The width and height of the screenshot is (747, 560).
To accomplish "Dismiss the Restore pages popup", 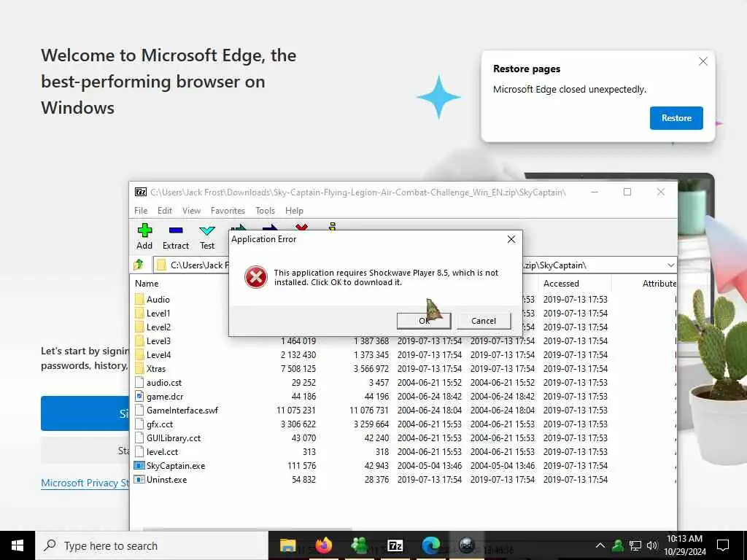I will click(703, 61).
